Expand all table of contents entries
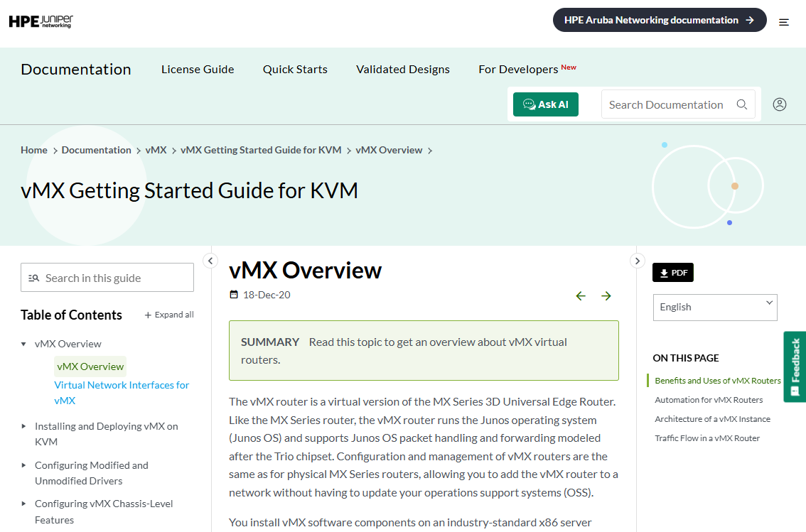Screen dimensions: 806x532 tap(169, 315)
